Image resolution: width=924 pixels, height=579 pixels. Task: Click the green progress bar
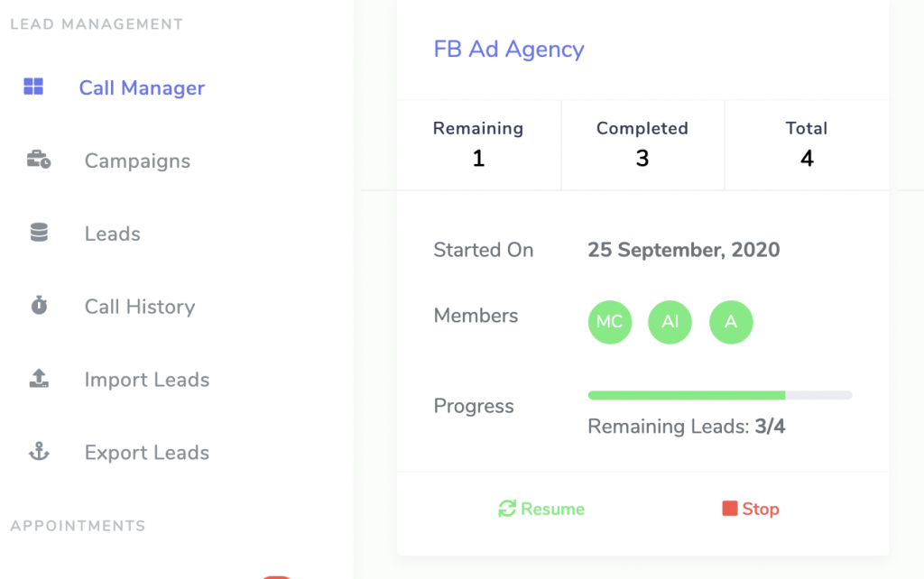pos(686,395)
